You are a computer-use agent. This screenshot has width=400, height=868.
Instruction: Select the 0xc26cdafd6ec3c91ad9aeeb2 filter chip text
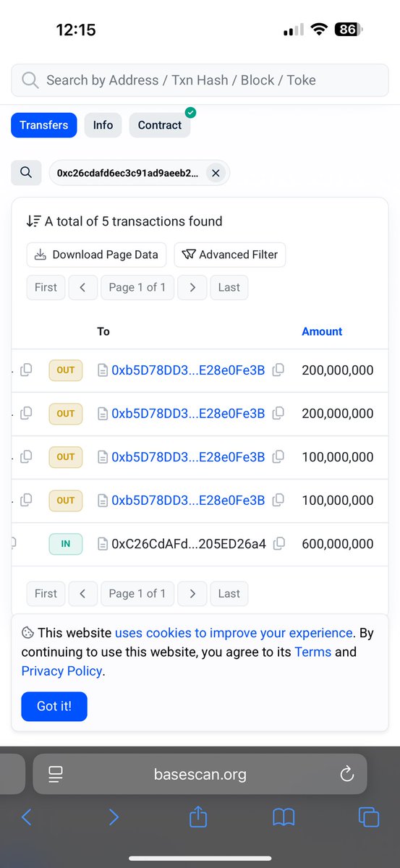click(127, 173)
